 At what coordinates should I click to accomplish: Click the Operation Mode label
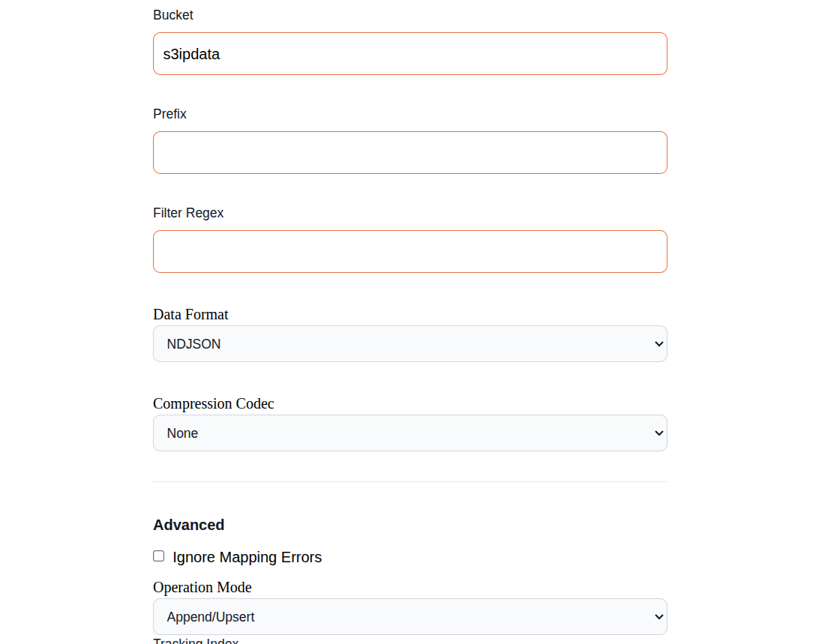click(202, 587)
